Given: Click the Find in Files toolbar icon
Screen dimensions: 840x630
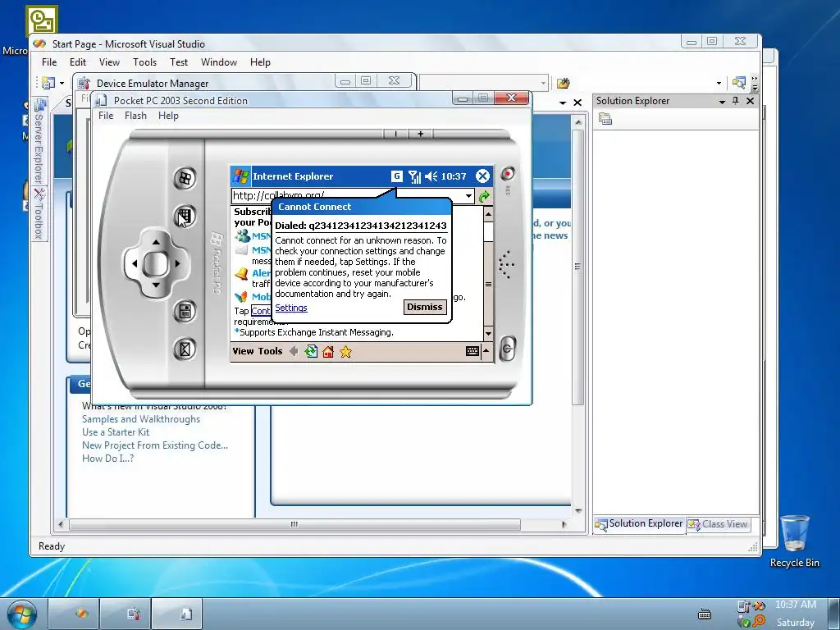Looking at the screenshot, I should coord(739,83).
